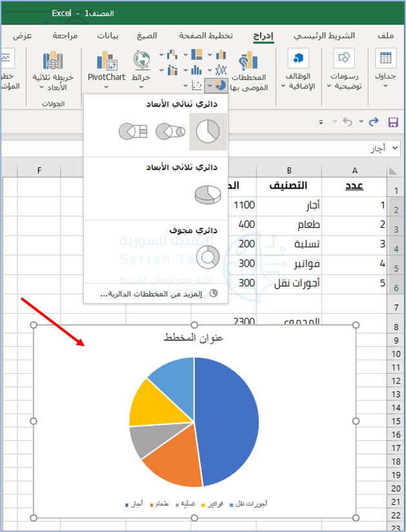Click the التصنيف header cell

click(289, 186)
